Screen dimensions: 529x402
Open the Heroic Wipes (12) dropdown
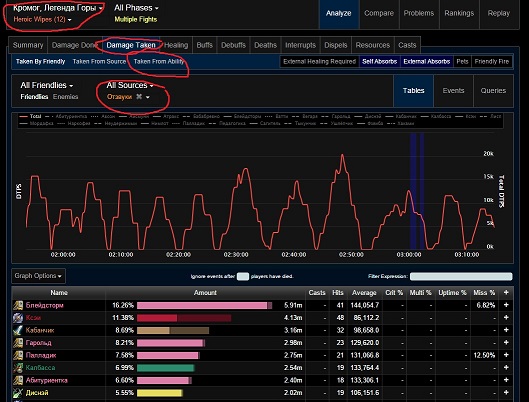click(42, 20)
